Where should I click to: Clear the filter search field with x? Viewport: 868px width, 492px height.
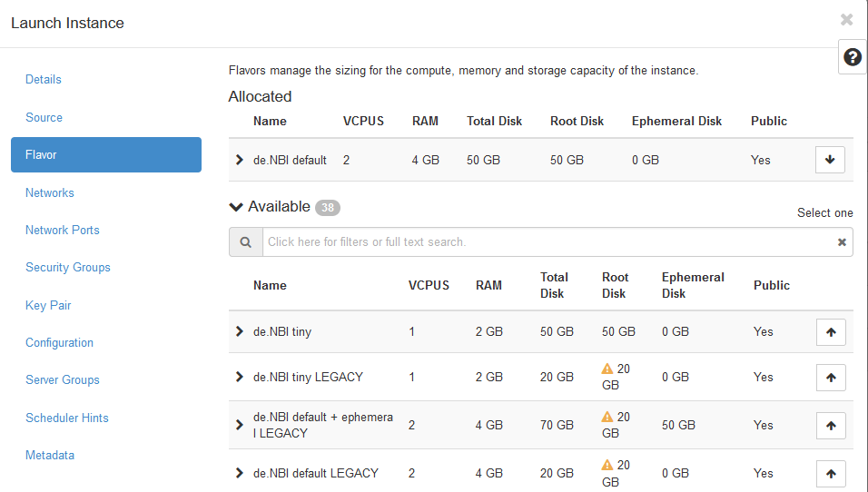842,242
